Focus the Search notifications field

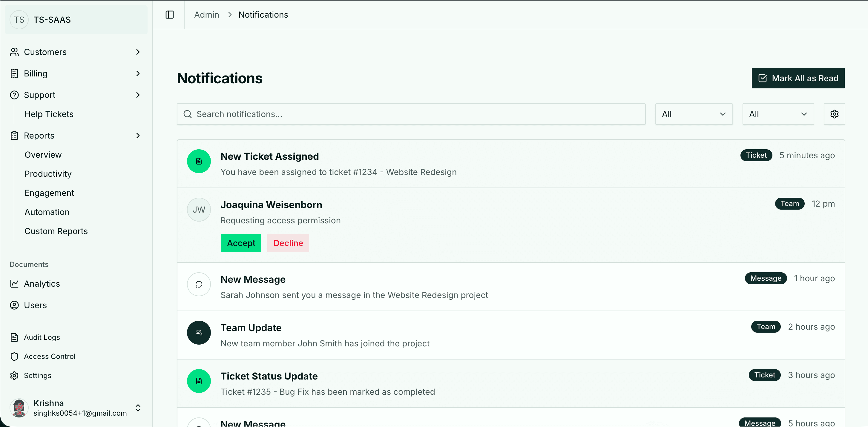tap(411, 114)
